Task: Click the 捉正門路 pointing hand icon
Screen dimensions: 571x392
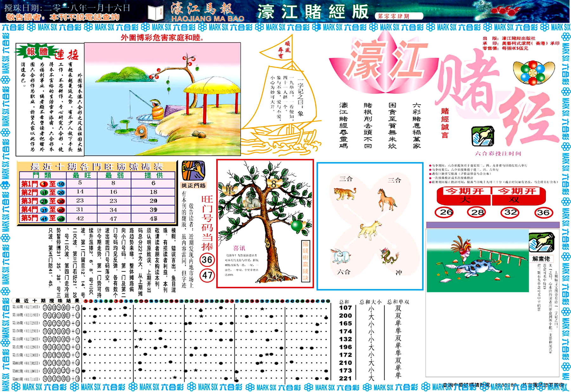Action: pos(193,171)
